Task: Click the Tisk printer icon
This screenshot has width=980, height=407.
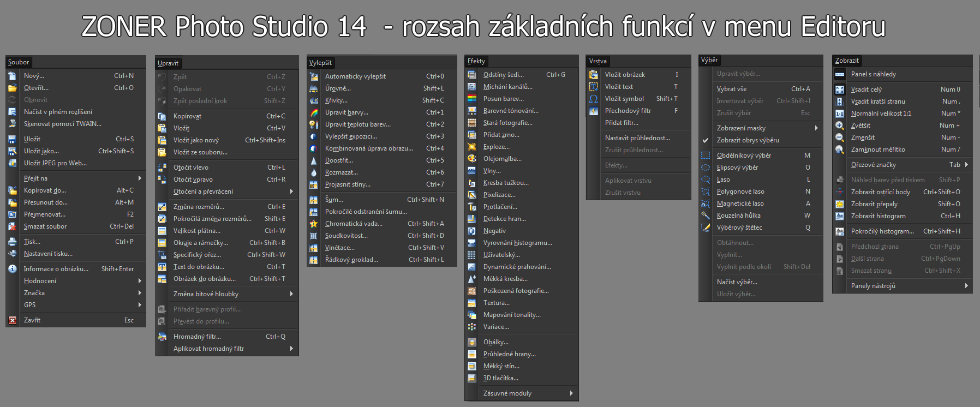Action: [x=12, y=242]
